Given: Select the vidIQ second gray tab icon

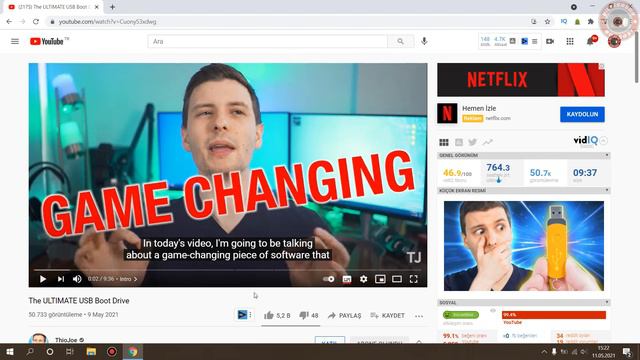Looking at the screenshot, I should (x=459, y=142).
